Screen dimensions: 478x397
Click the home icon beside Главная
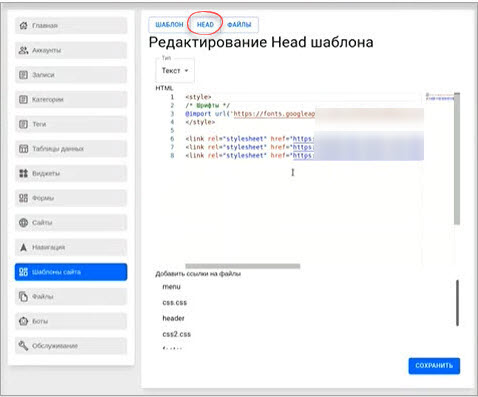[x=23, y=25]
